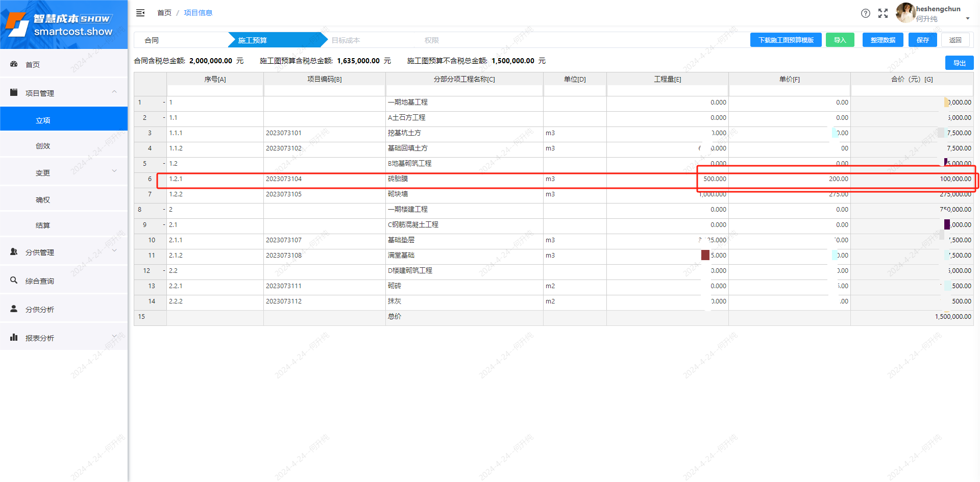Image resolution: width=980 pixels, height=482 pixels.
Task: Switch to the 合同 step tab
Action: (x=152, y=40)
